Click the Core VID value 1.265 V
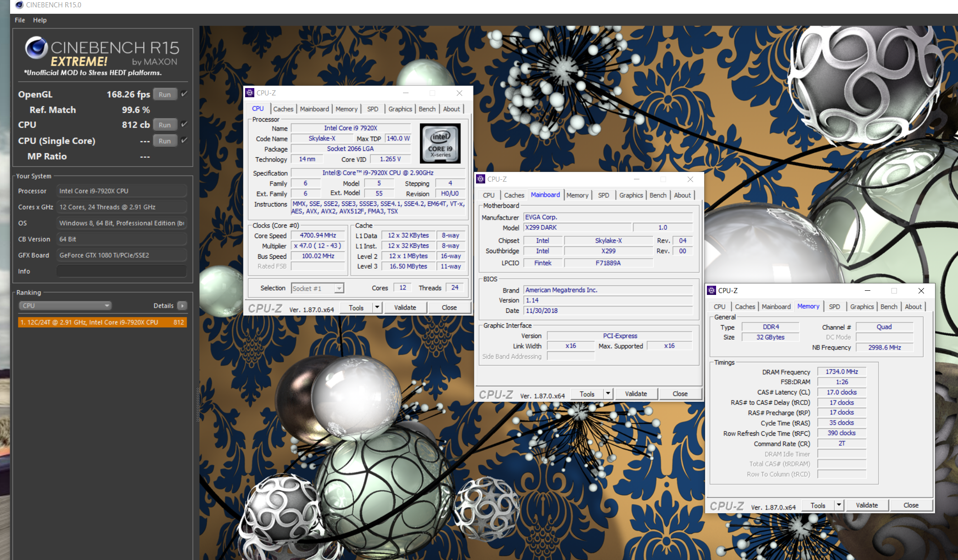Screen dimensions: 958x560 (390, 159)
